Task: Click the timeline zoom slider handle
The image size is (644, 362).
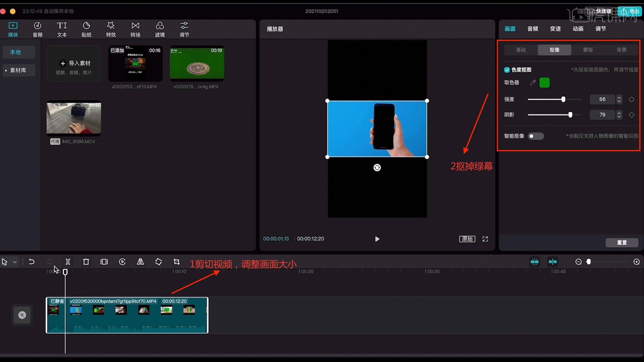Action: [588, 262]
